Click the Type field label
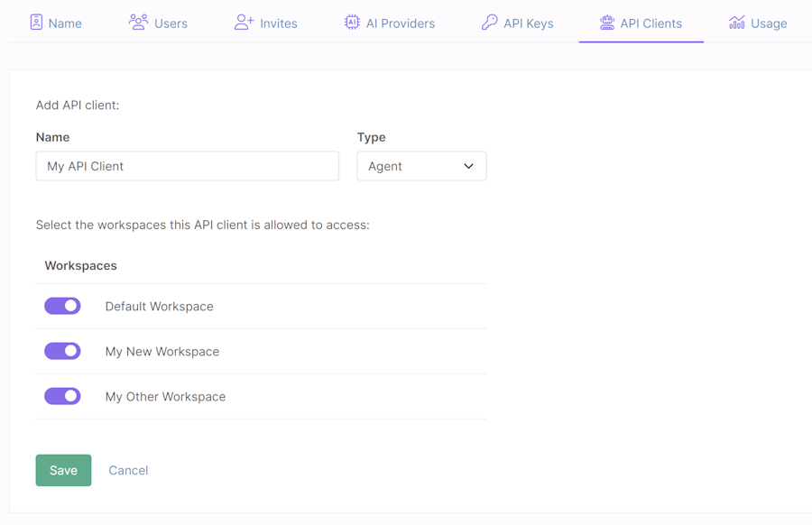The image size is (812, 525). [x=372, y=137]
